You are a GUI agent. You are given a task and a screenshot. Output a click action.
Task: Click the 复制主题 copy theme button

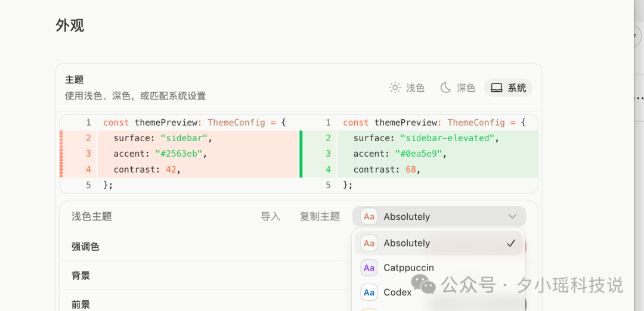[320, 217]
